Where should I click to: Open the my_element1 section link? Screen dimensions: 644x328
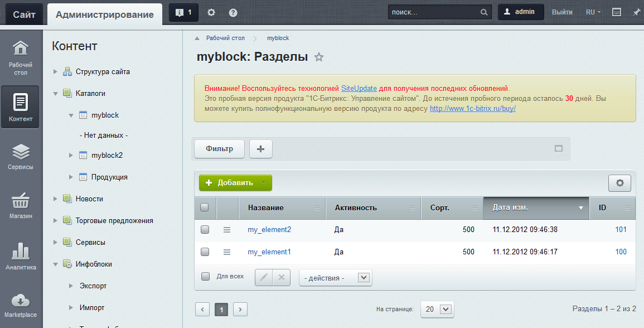pos(269,252)
